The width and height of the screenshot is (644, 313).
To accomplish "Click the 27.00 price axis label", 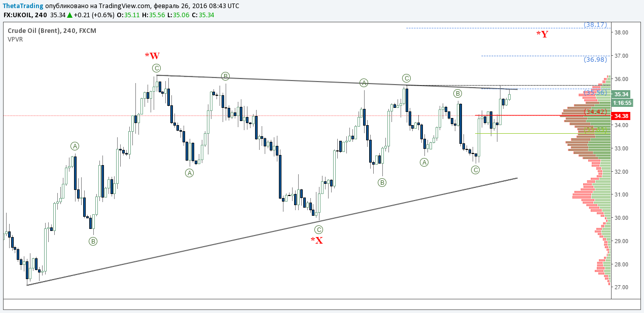I will pyautogui.click(x=621, y=288).
